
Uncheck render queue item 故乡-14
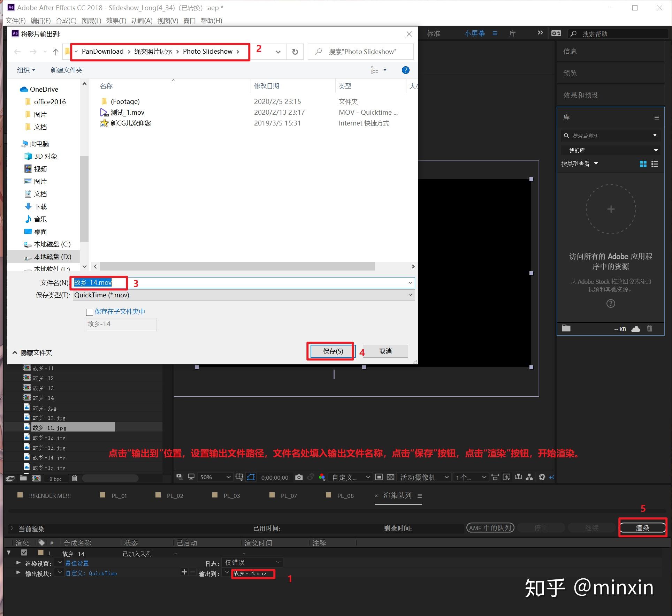[24, 553]
